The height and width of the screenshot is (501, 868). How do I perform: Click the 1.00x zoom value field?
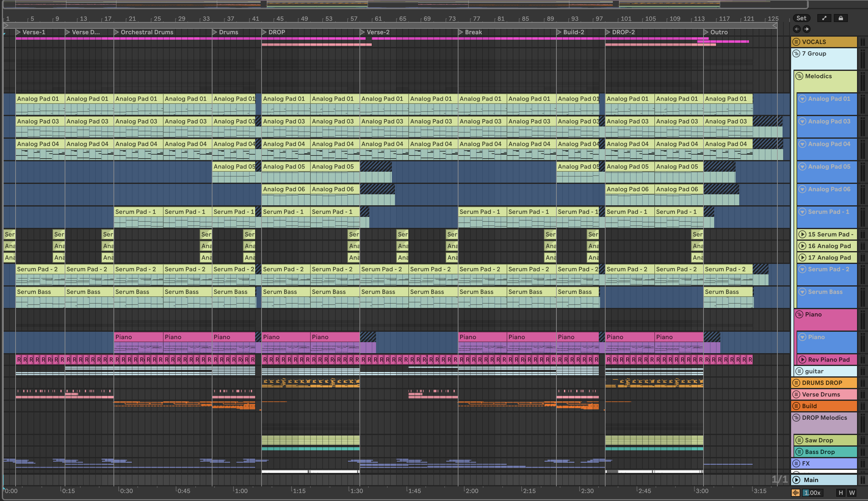click(x=812, y=493)
